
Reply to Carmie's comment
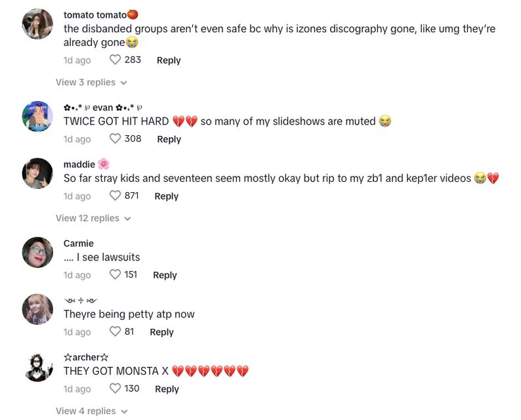point(165,275)
